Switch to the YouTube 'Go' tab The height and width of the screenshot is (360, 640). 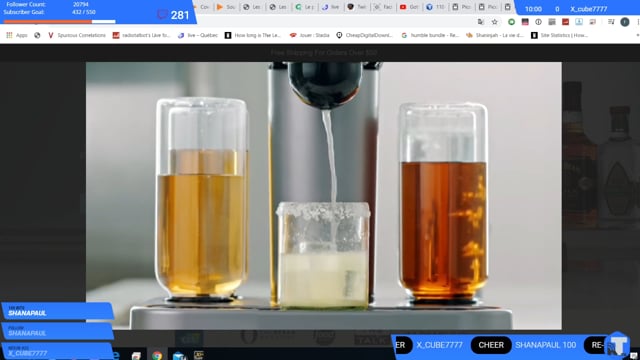point(409,7)
